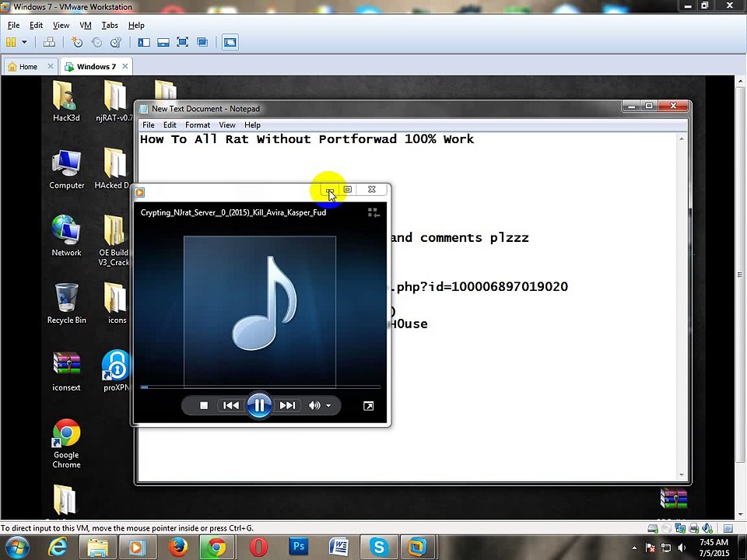Open the VM menu

coord(86,25)
